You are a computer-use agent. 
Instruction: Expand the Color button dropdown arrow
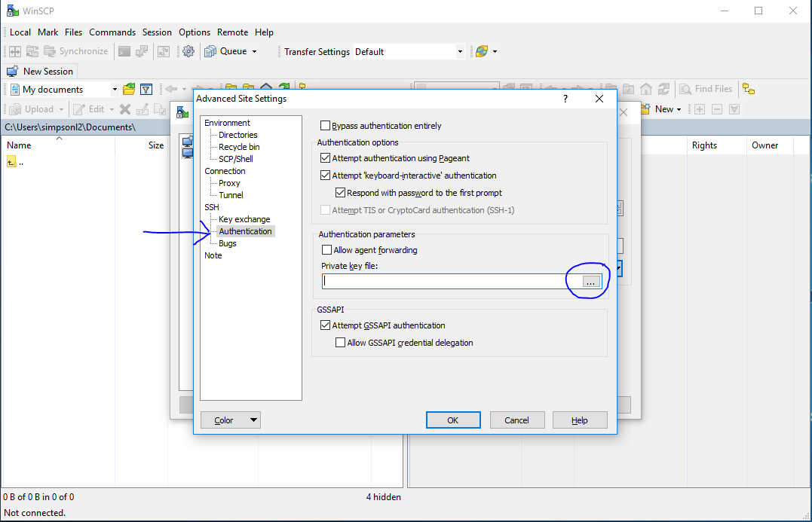[x=253, y=420]
